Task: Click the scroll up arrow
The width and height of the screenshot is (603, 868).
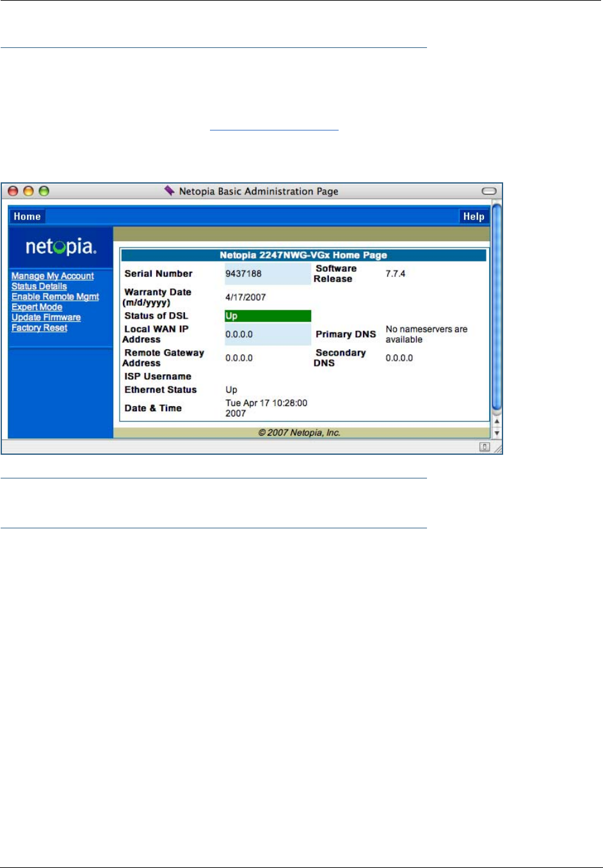Action: (497, 422)
